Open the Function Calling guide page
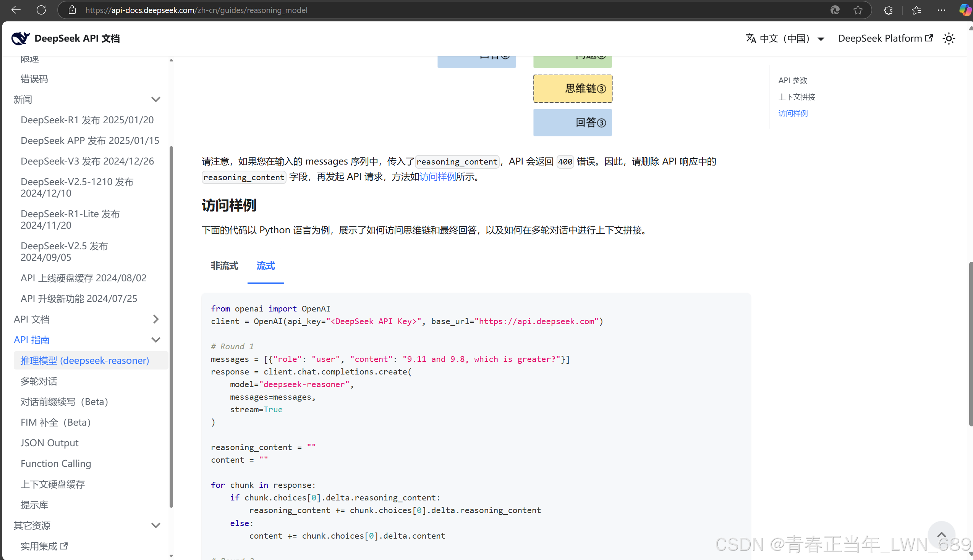The height and width of the screenshot is (560, 973). point(56,463)
